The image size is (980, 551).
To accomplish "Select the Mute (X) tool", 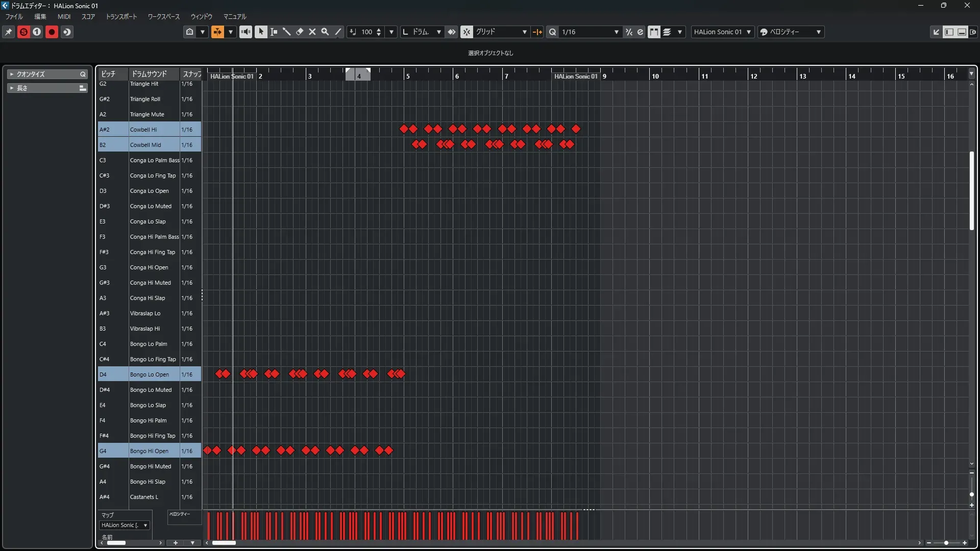I will click(x=312, y=32).
